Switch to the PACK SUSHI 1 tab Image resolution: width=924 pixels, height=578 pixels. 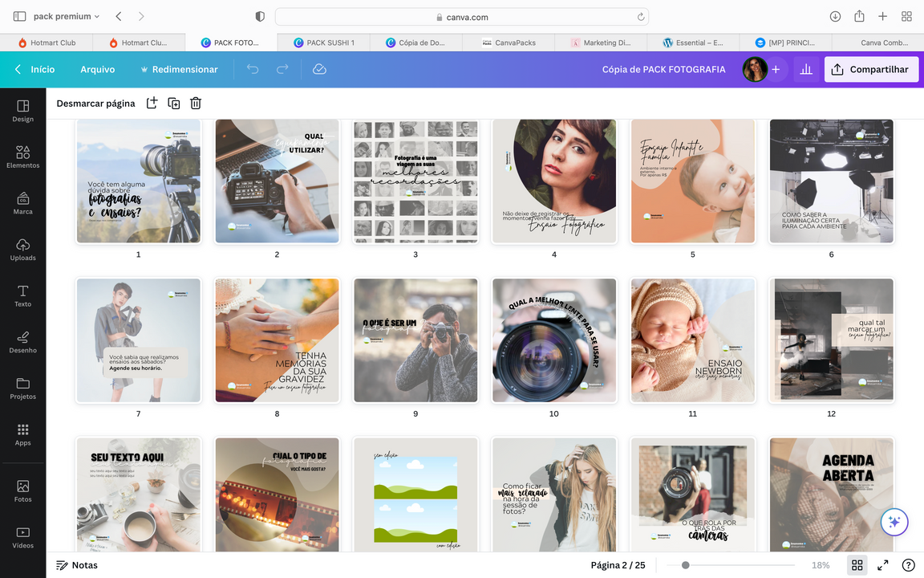click(323, 43)
